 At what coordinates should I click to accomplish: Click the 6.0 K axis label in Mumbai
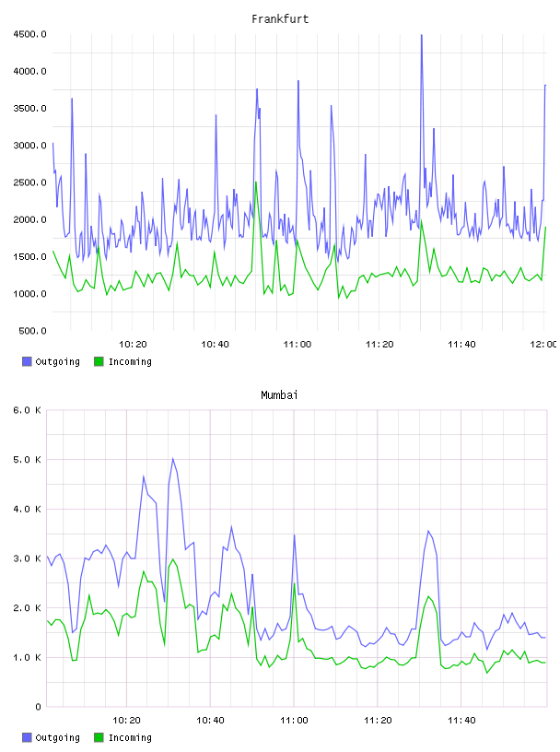[28, 410]
